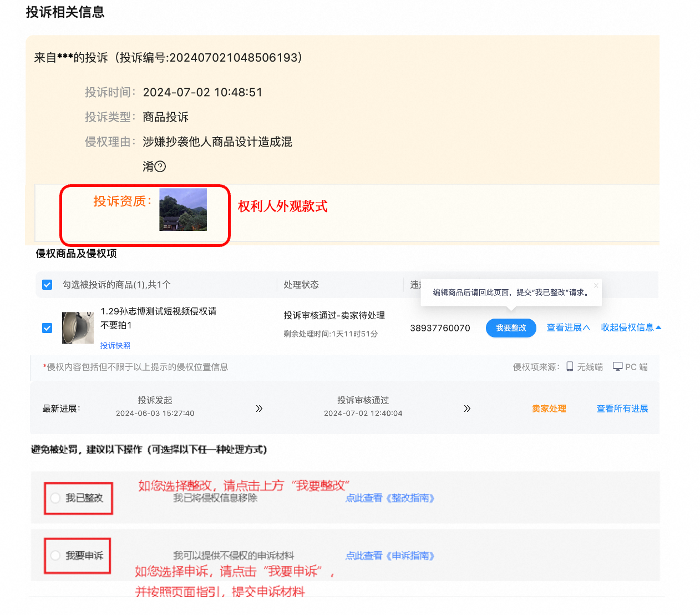Screen dimensions: 700x615
Task: Close the edit-product tooltip popup
Action: pyautogui.click(x=596, y=286)
